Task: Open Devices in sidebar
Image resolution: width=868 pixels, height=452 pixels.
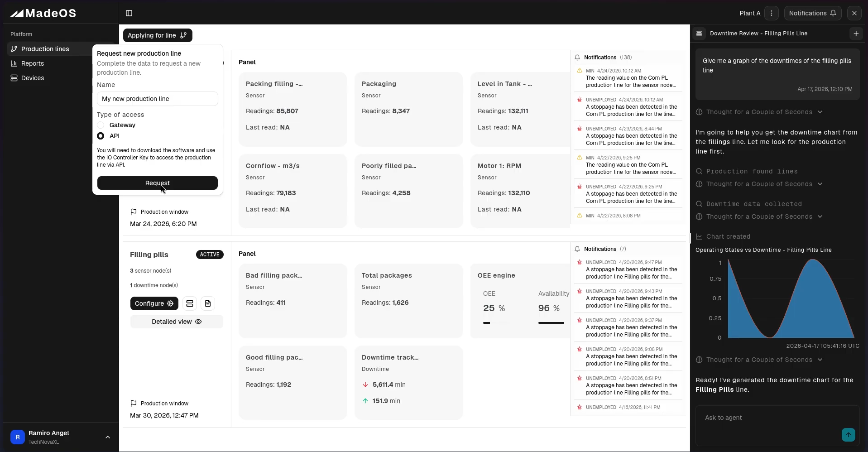Action: 33,78
